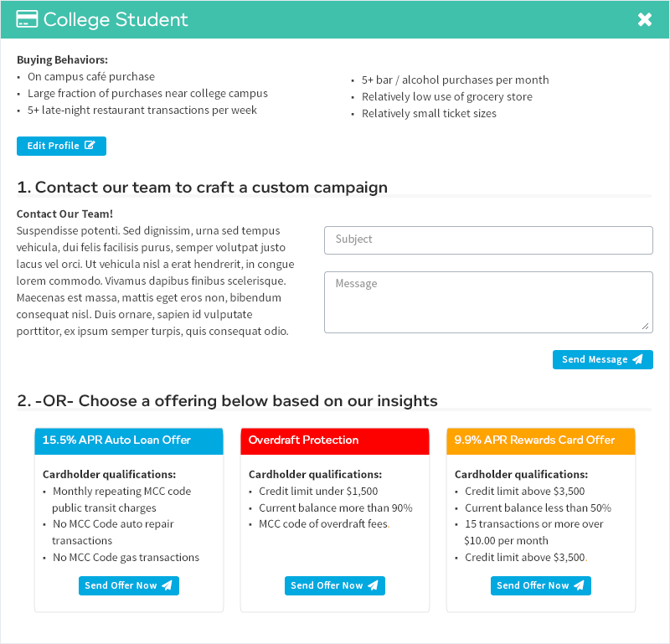This screenshot has width=670, height=644.
Task: Click the Contact Our Team! heading
Action: 64,214
